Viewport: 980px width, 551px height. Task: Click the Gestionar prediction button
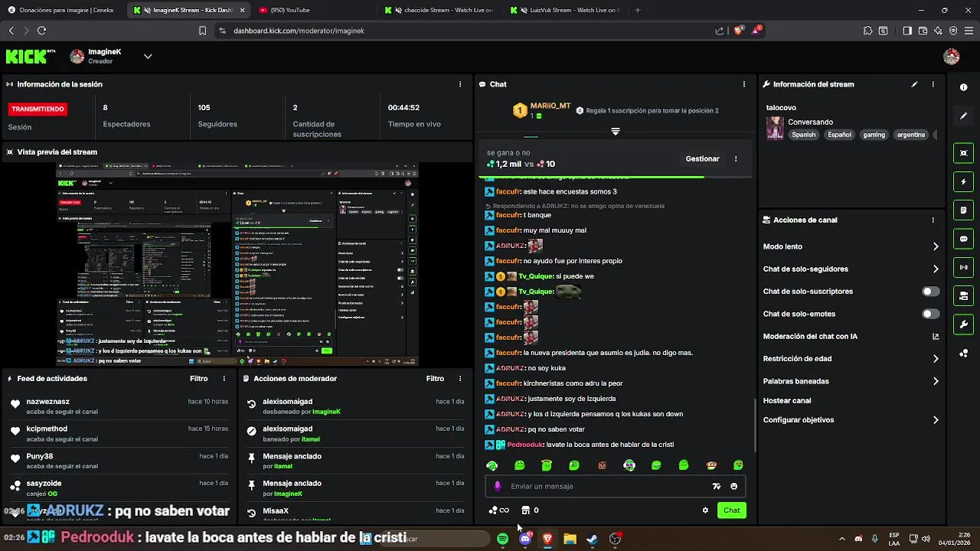[702, 159]
